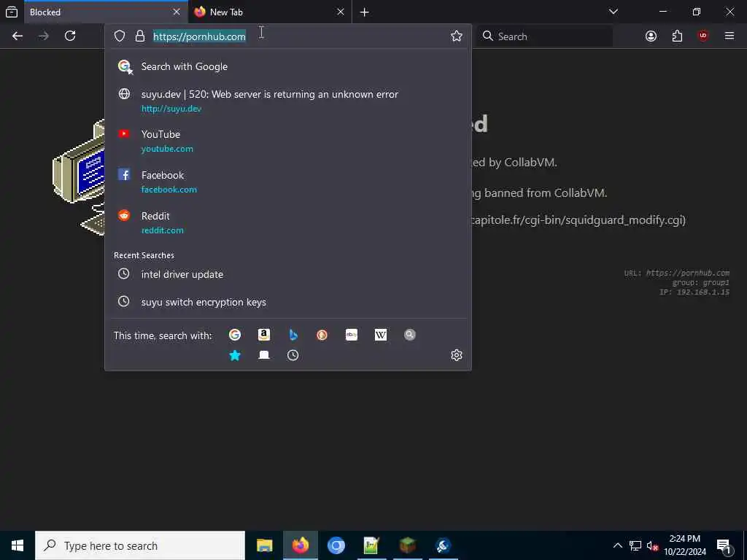
Task: Search this time with Bing icon
Action: 293,335
